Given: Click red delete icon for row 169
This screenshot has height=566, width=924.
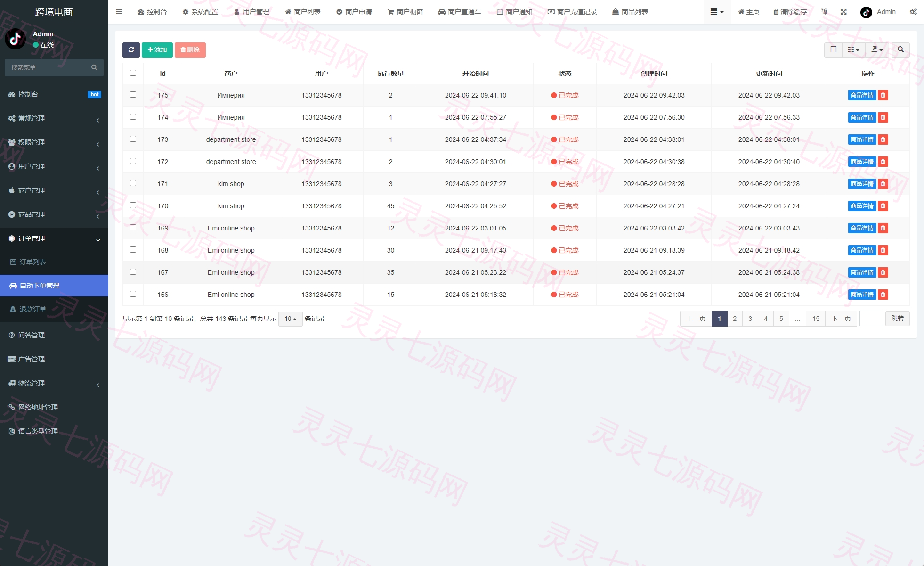Looking at the screenshot, I should [x=883, y=228].
